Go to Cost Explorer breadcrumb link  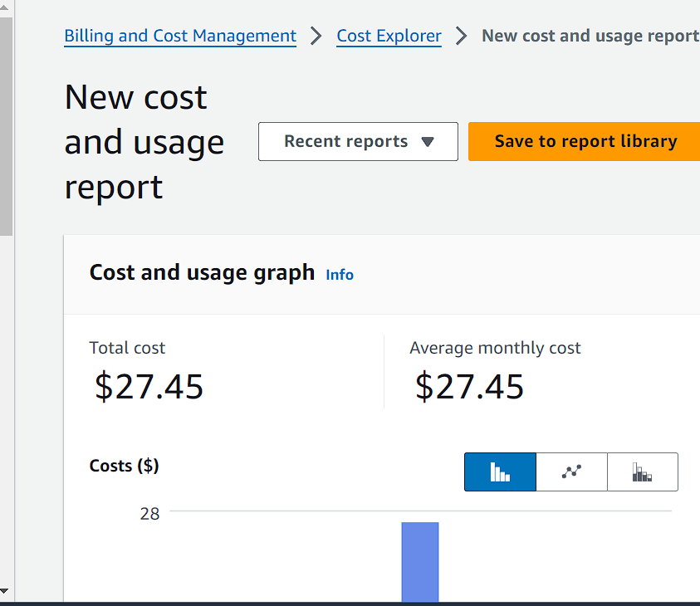[x=389, y=36]
